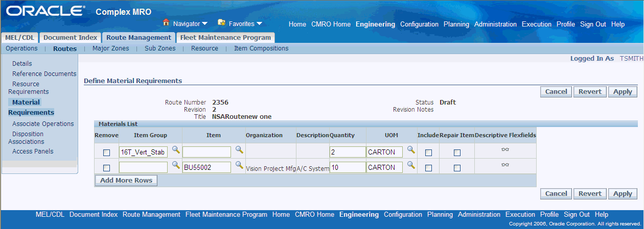This screenshot has width=644, height=229.
Task: Open Access Panels side link
Action: [33, 151]
